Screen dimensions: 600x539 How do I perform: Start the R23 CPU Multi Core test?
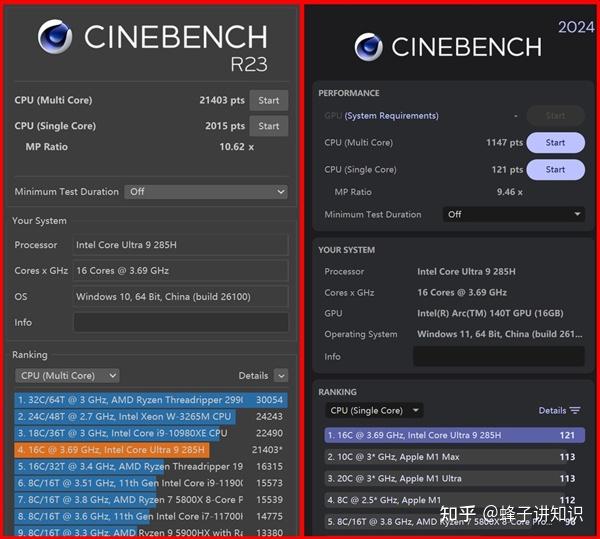269,101
